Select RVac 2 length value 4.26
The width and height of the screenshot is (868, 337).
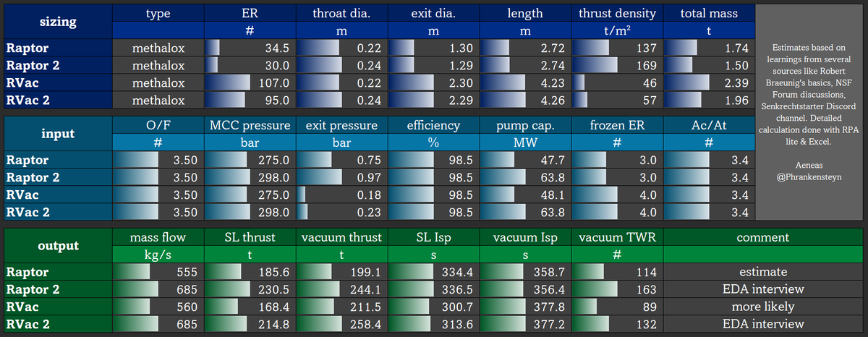[x=524, y=100]
